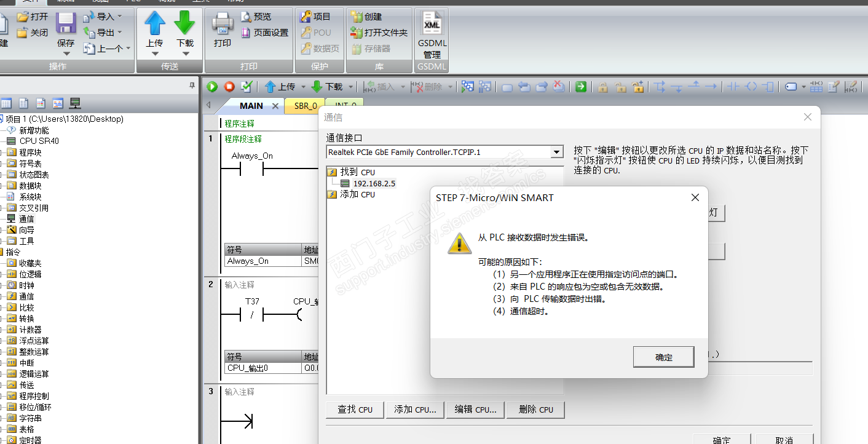Open the communication interface Realtek combo box

[x=445, y=152]
